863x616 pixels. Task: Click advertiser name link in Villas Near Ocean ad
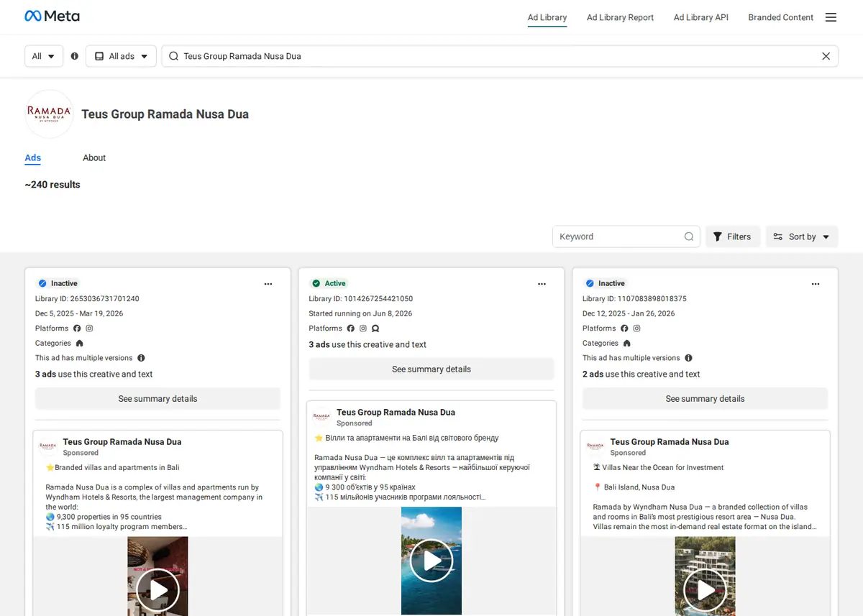coord(670,442)
